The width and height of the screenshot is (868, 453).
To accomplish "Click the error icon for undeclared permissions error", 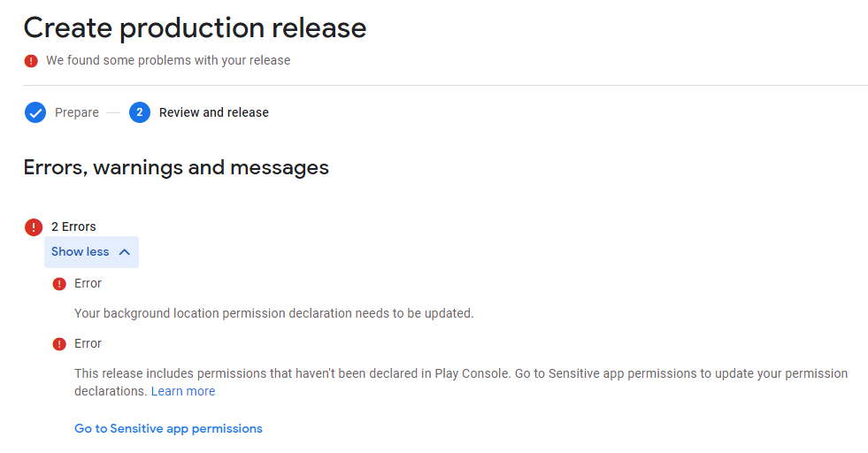I will click(59, 344).
